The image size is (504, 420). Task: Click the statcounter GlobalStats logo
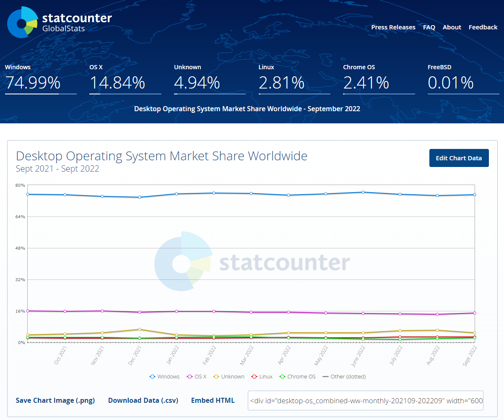pyautogui.click(x=60, y=22)
